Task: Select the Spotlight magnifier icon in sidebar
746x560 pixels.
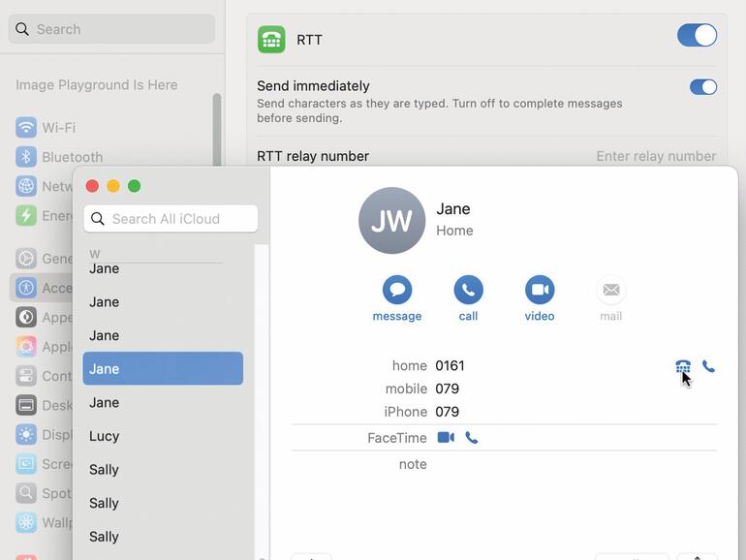Action: pos(26,493)
